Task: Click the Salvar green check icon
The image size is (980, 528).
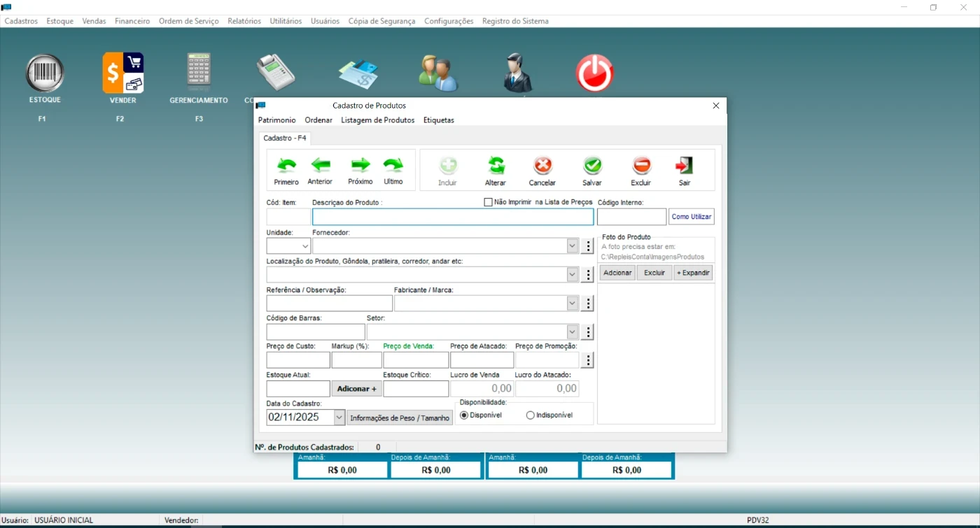Action: click(592, 166)
